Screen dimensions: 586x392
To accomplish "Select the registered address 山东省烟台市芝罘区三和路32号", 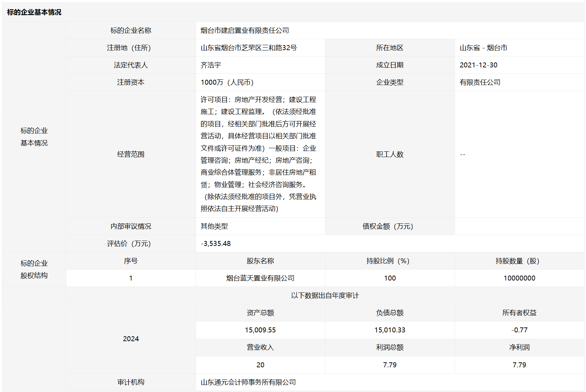I will (x=249, y=48).
